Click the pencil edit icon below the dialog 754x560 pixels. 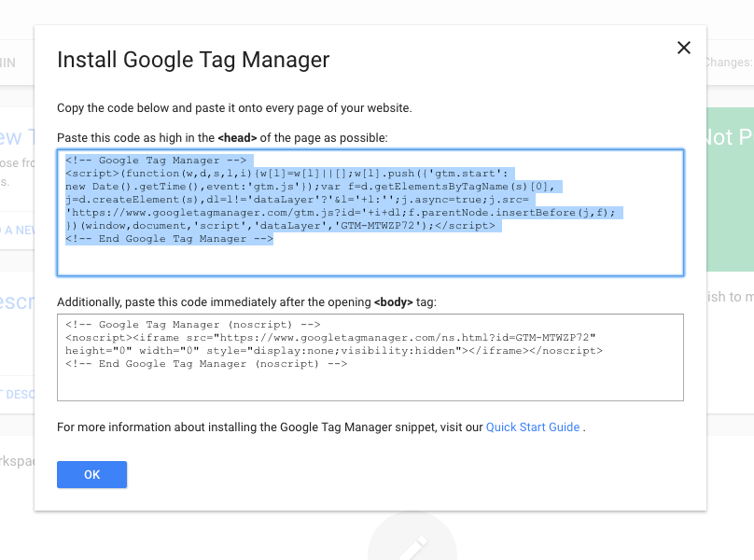tap(412, 545)
